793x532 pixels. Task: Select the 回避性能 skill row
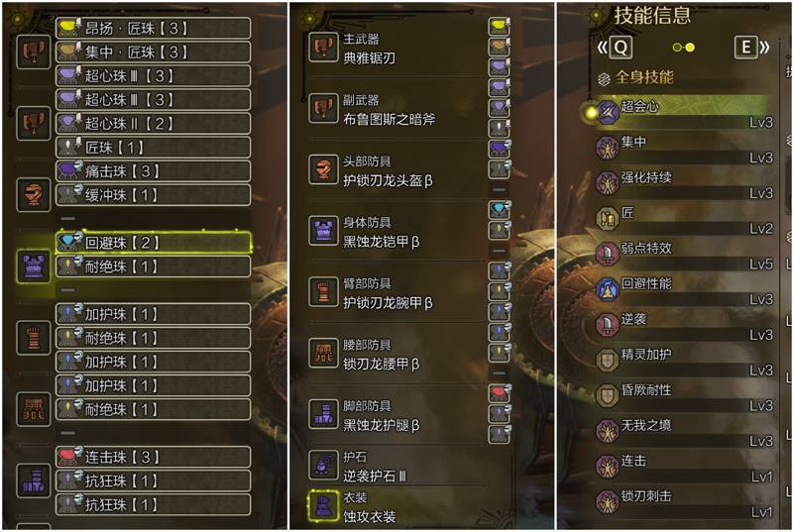(684, 290)
